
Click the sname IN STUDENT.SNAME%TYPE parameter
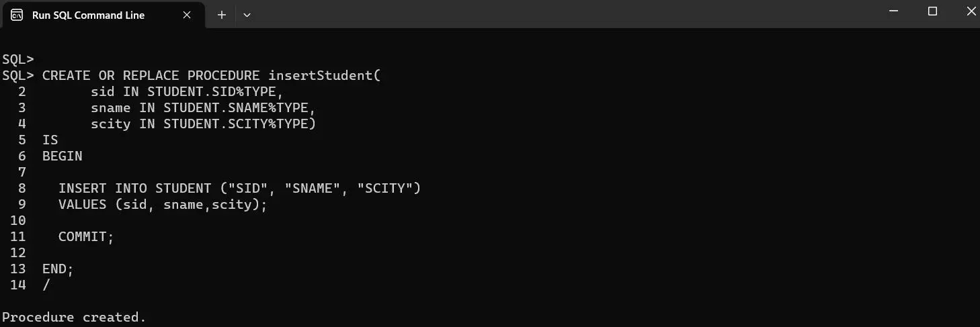coord(203,107)
